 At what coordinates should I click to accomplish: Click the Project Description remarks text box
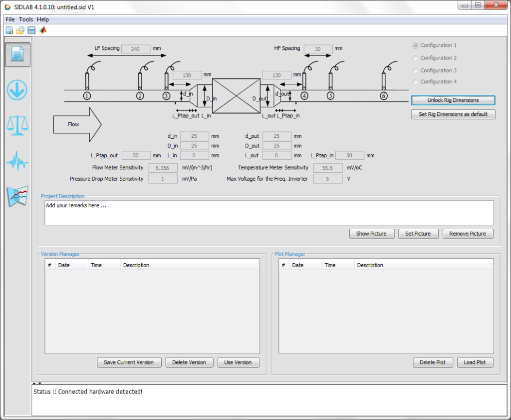[x=269, y=213]
